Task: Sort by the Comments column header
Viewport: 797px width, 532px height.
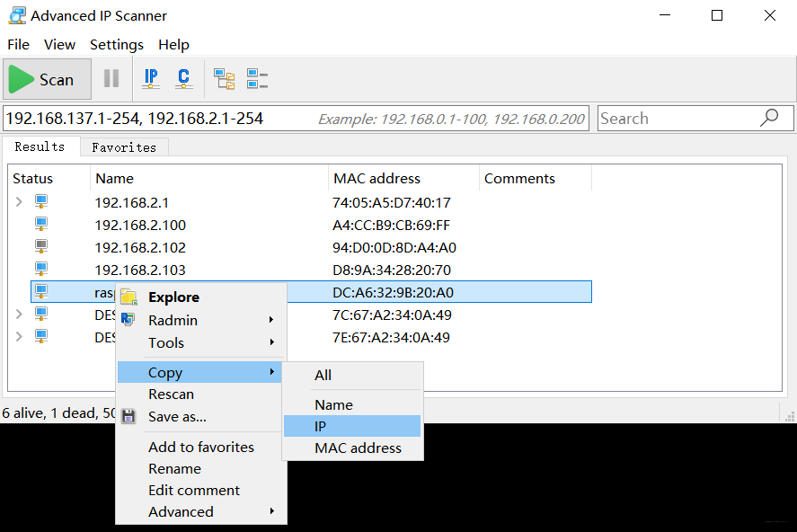Action: pos(536,178)
